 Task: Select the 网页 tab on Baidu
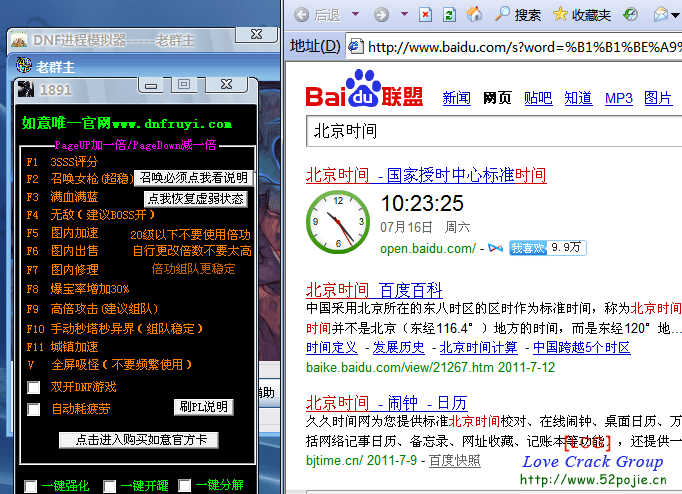497,98
